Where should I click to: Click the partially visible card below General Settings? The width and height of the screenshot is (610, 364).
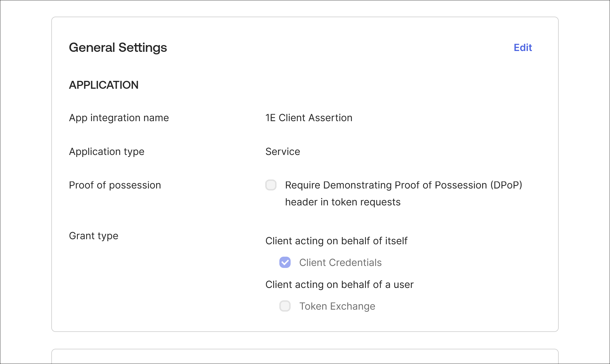click(305, 357)
